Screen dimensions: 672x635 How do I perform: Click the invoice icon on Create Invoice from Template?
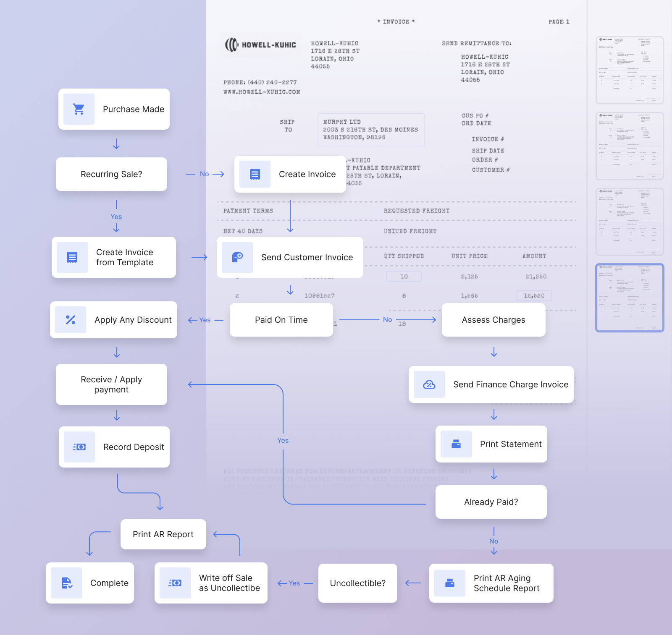pos(72,257)
